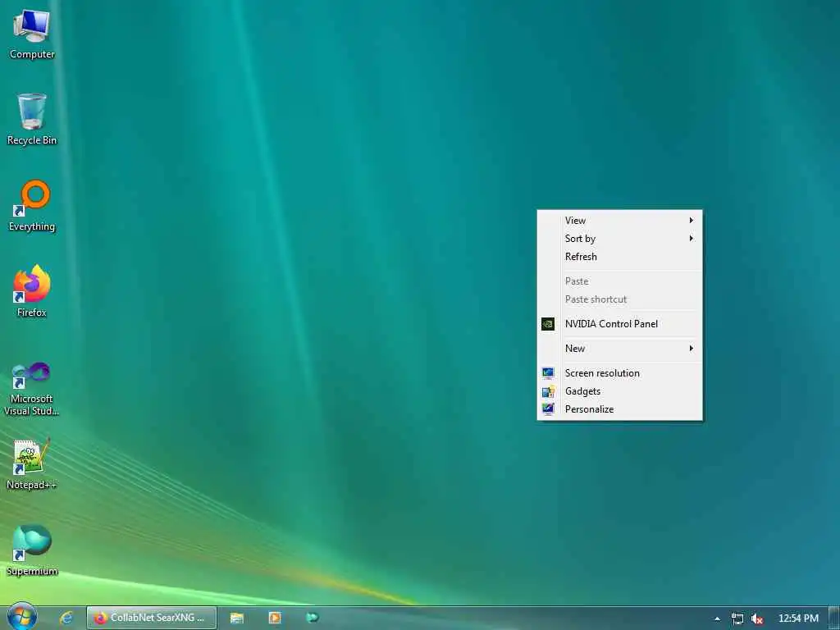Expand the View submenu arrow
This screenshot has width=840, height=630.
tap(691, 220)
